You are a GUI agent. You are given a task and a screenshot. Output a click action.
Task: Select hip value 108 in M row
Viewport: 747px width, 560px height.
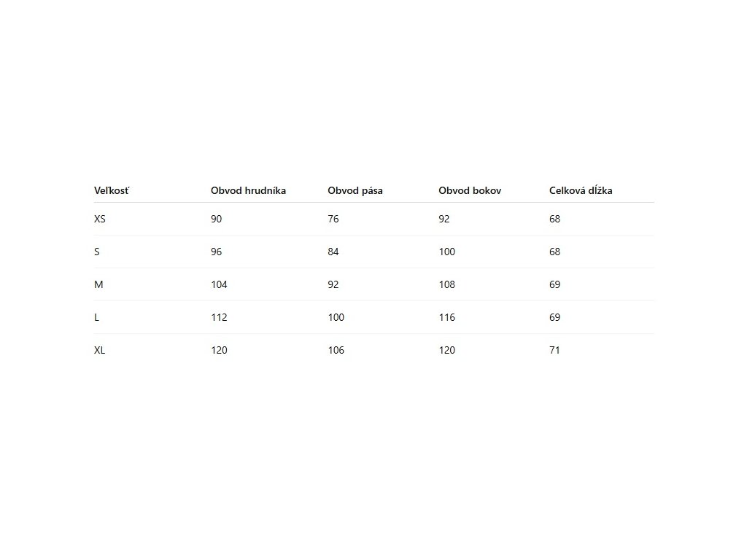tap(446, 284)
